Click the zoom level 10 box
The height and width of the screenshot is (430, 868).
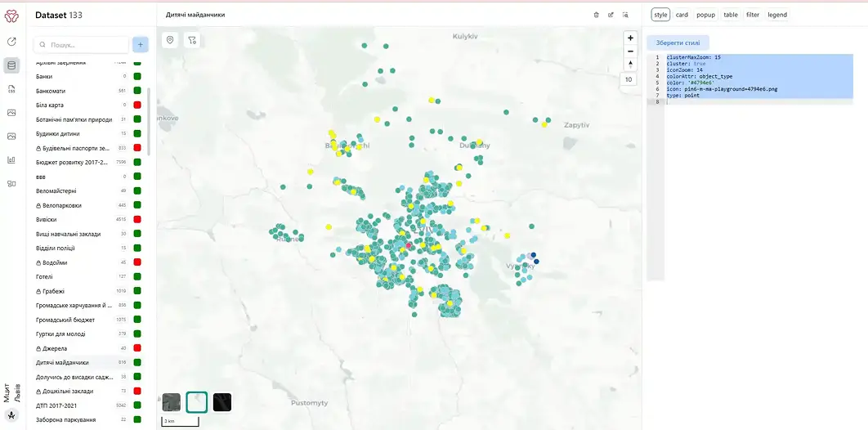629,79
